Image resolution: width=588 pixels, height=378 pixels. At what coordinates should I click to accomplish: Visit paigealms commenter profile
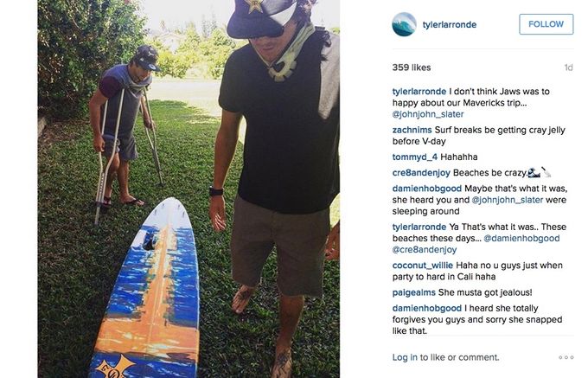pos(413,292)
